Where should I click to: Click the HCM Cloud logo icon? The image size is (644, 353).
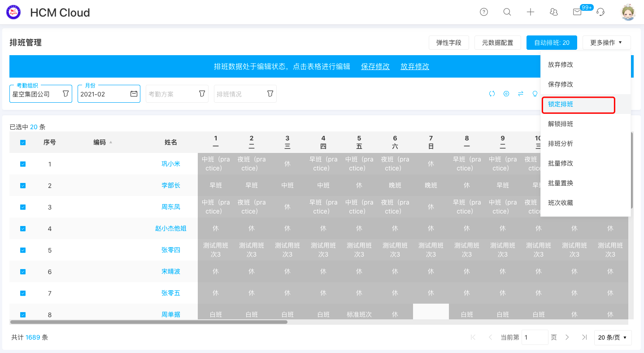(13, 12)
